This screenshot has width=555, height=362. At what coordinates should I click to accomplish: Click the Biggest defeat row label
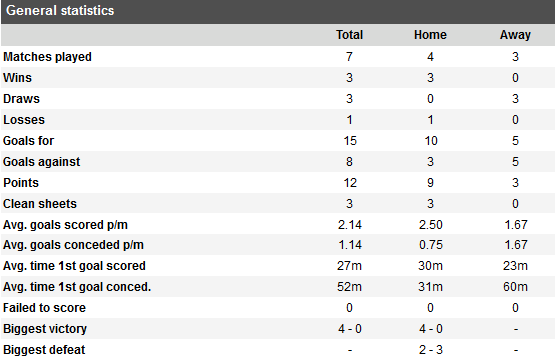(44, 350)
